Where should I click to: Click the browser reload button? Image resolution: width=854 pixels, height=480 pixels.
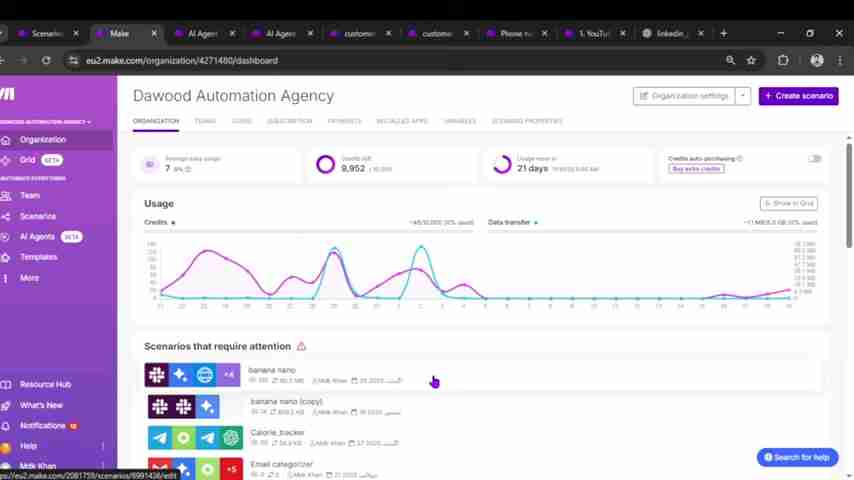tap(46, 60)
